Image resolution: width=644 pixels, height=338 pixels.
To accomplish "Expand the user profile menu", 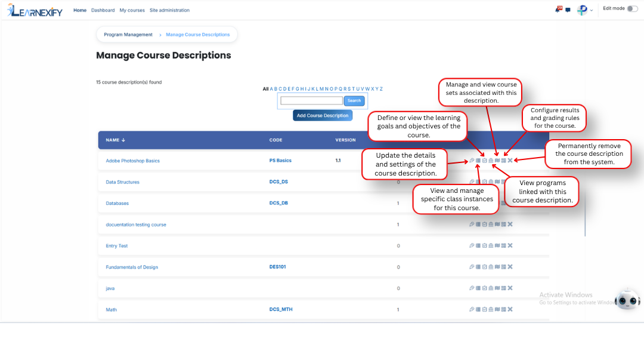I will point(585,10).
